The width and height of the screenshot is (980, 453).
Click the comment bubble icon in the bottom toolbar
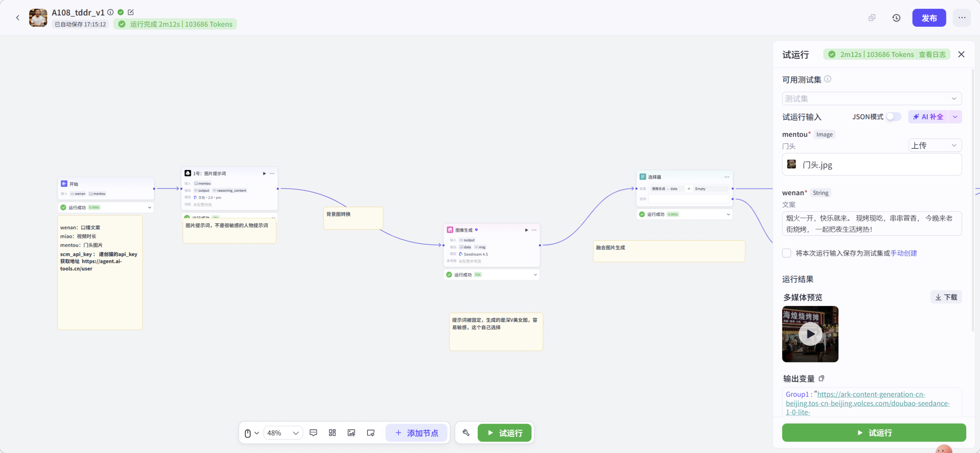(313, 433)
